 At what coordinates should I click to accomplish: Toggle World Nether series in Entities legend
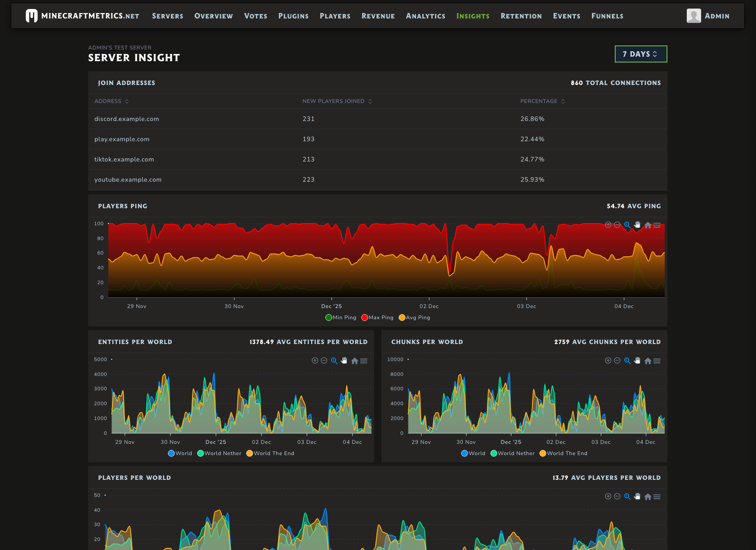(219, 453)
